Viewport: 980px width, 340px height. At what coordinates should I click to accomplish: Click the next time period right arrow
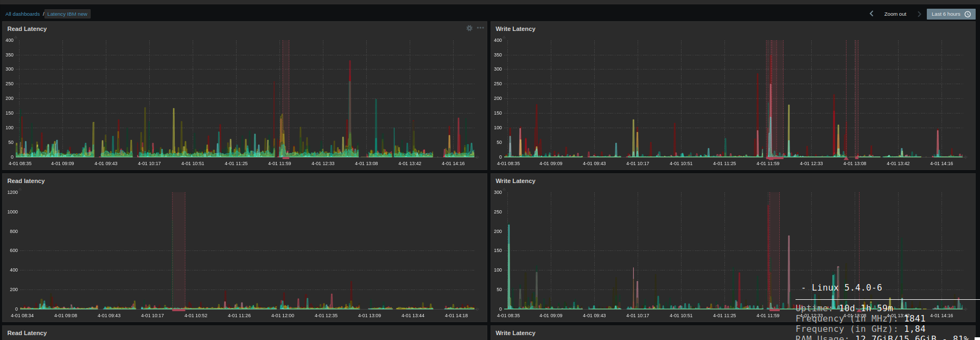[919, 14]
